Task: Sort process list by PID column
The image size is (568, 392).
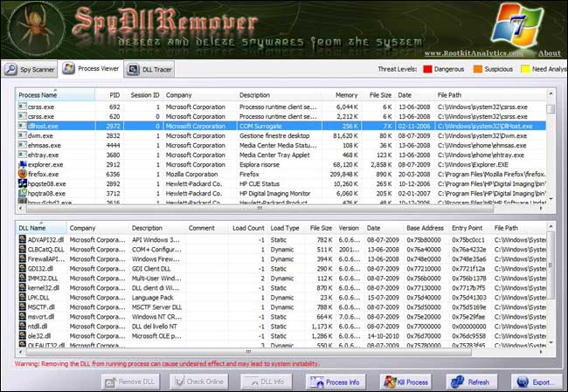Action: pyautogui.click(x=109, y=95)
